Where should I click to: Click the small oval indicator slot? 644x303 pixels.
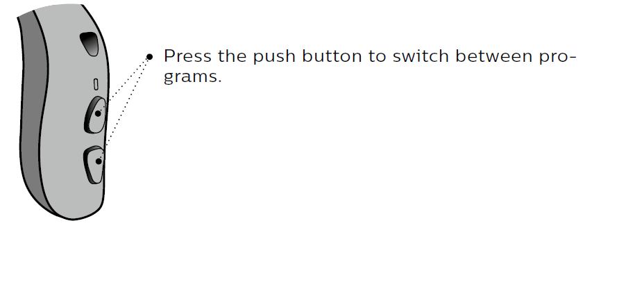coord(96,84)
